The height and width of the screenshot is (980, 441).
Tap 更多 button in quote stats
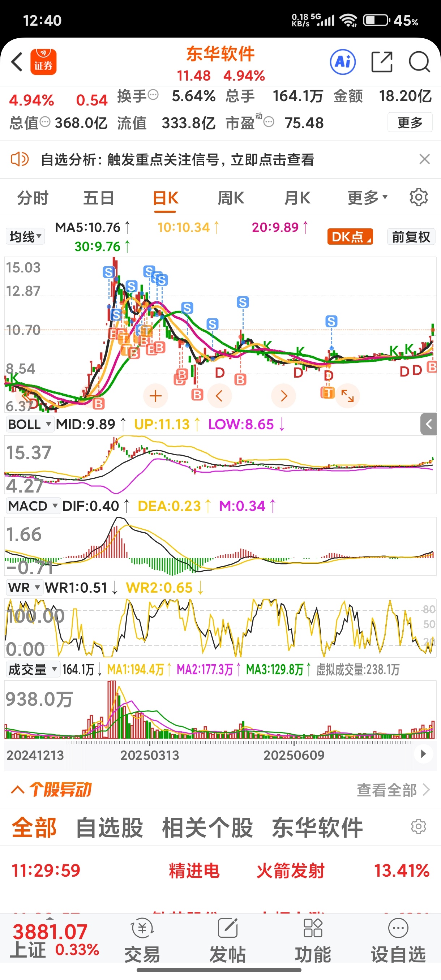410,122
